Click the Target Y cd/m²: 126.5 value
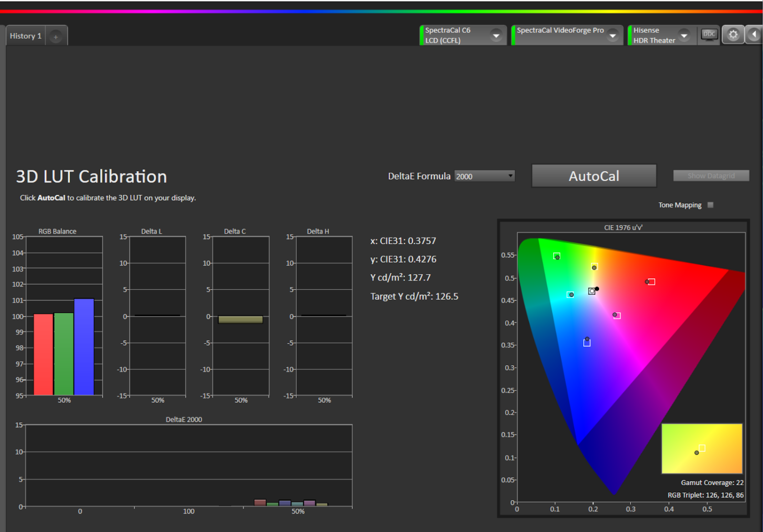The height and width of the screenshot is (532, 763). (x=414, y=297)
